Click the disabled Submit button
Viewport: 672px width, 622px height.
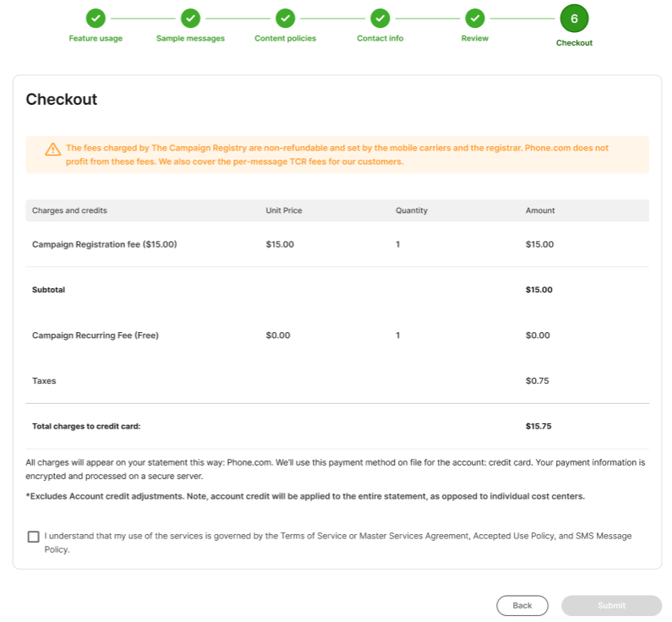click(x=611, y=605)
